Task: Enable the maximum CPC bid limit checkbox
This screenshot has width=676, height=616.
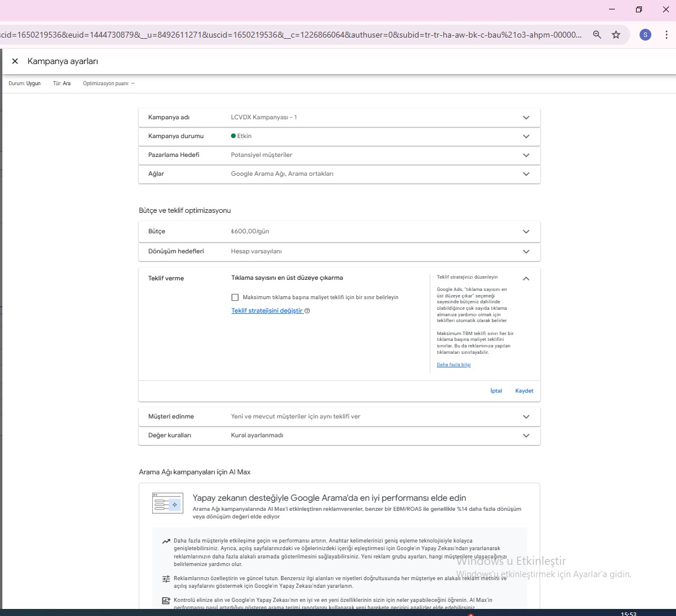Action: 235,297
